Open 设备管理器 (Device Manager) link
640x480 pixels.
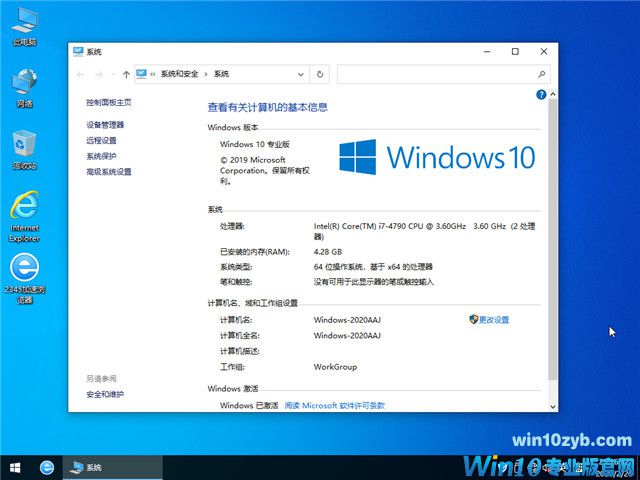105,125
